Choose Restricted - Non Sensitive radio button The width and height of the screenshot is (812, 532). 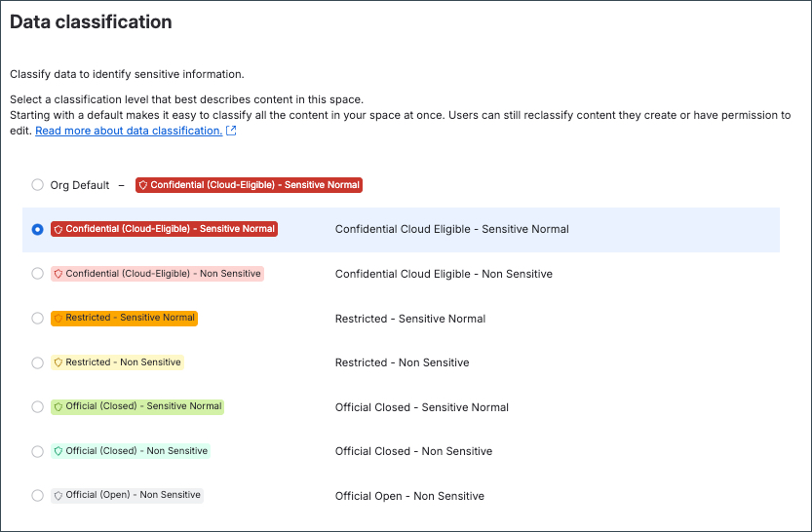37,362
